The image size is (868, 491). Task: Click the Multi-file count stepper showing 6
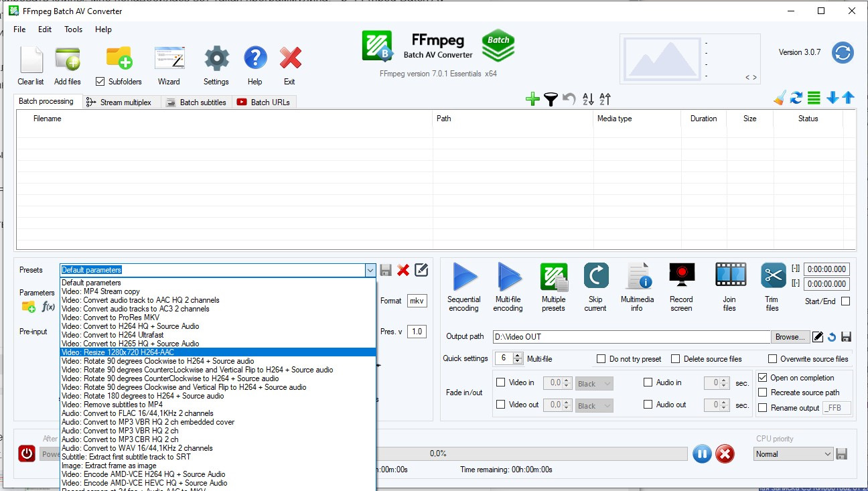pyautogui.click(x=508, y=358)
